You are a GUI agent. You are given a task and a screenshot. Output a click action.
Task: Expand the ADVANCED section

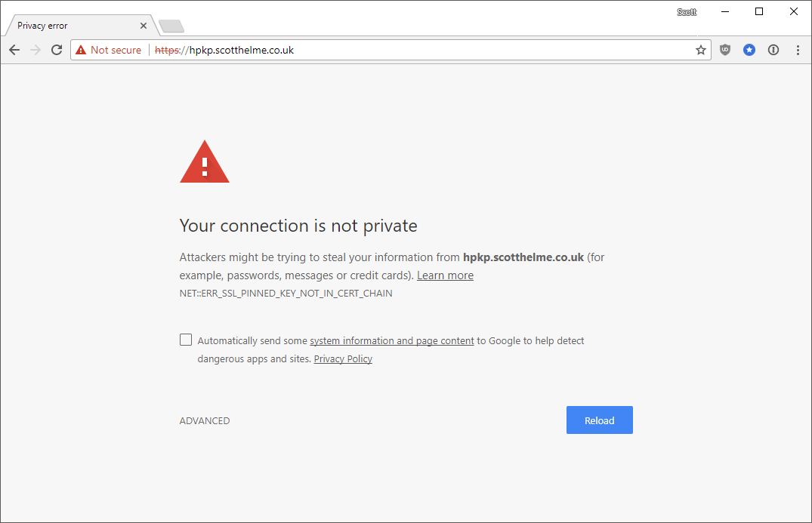pos(204,420)
